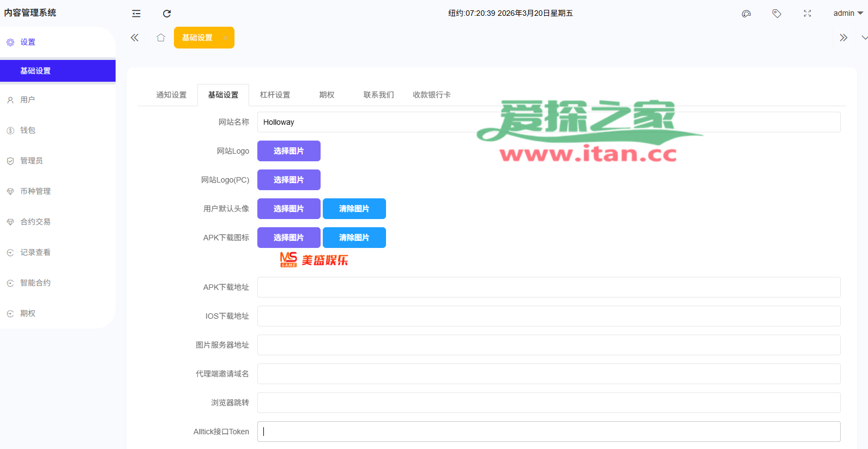The width and height of the screenshot is (868, 449).
Task: Click the tag icon in the header
Action: 777,14
